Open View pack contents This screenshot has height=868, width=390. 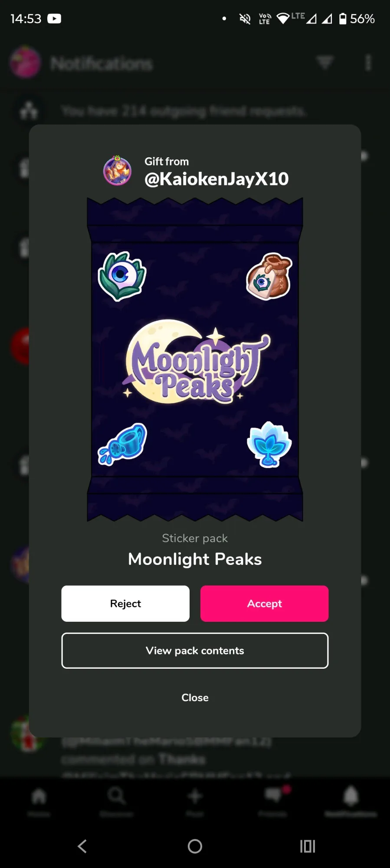click(195, 650)
